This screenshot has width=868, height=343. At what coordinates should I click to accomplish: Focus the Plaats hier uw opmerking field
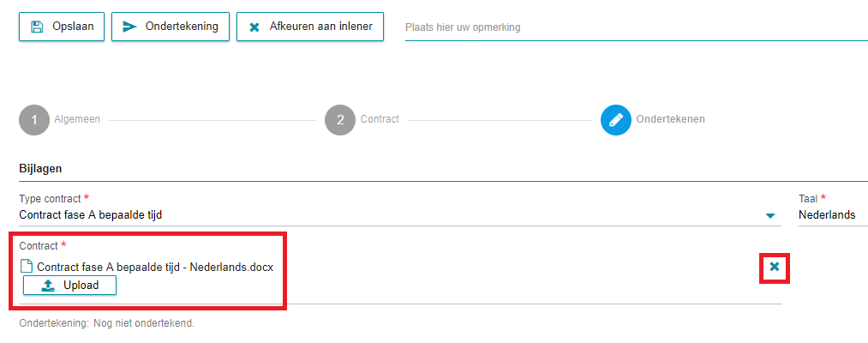(636, 27)
